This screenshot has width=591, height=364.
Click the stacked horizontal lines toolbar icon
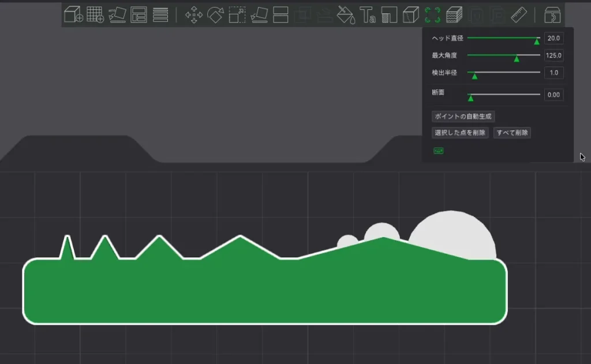click(160, 14)
